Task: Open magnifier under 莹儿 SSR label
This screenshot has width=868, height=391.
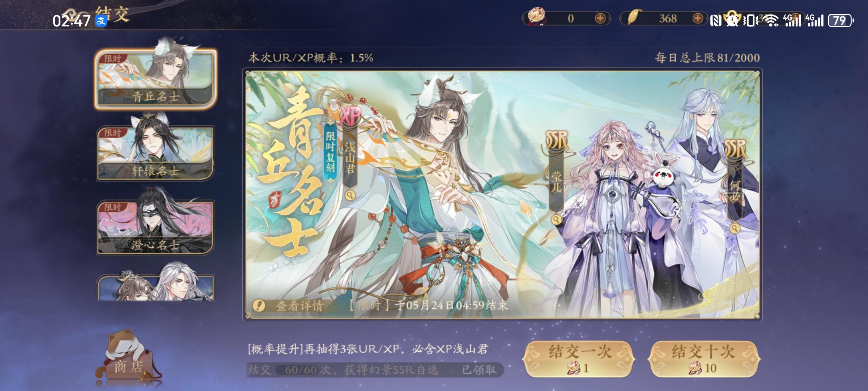Action: 556,219
